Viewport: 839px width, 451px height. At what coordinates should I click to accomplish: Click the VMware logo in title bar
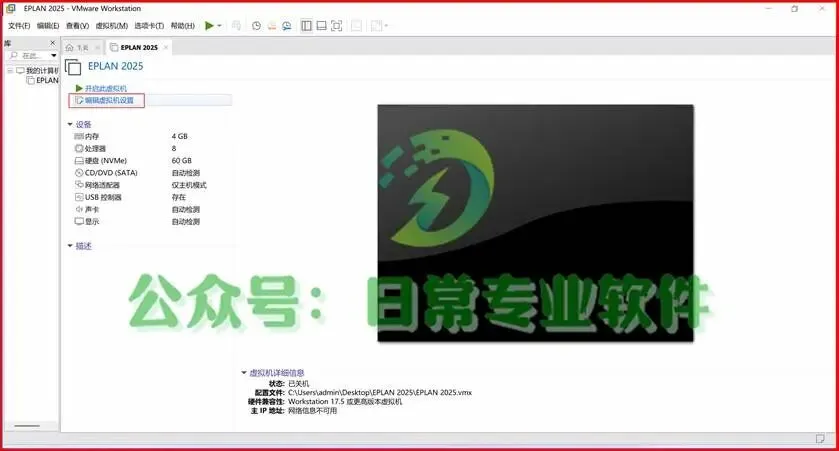click(10, 8)
